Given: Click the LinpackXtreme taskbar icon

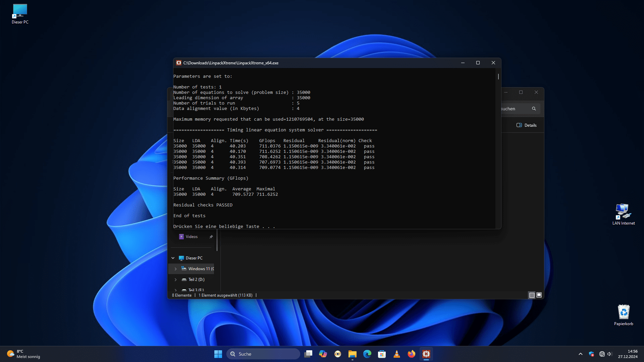Looking at the screenshot, I should coord(426,354).
